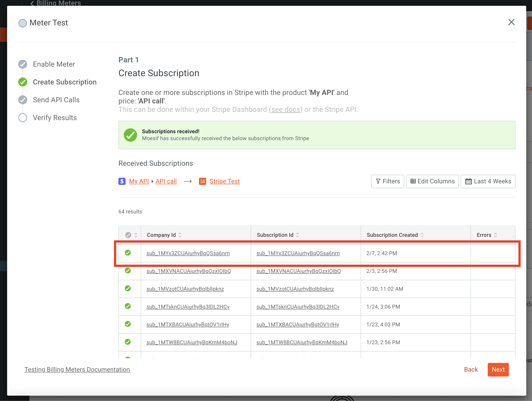
Task: Click the green check in Subscriptions received banner
Action: click(130, 135)
